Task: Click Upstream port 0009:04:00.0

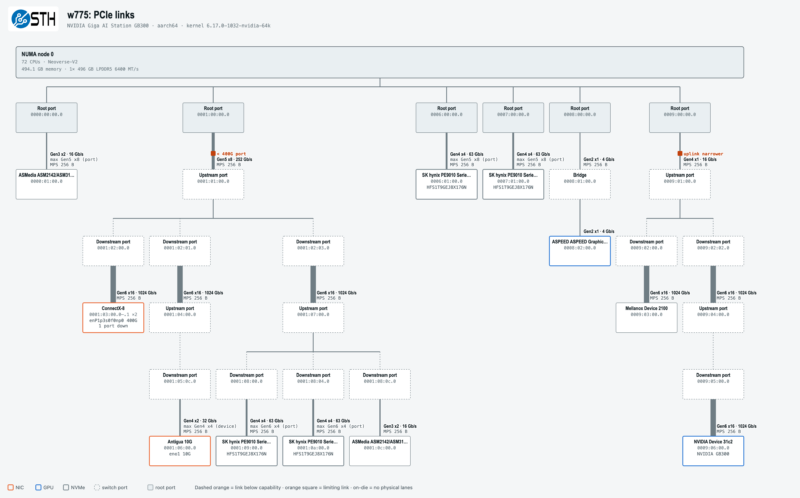Action: tap(713, 317)
